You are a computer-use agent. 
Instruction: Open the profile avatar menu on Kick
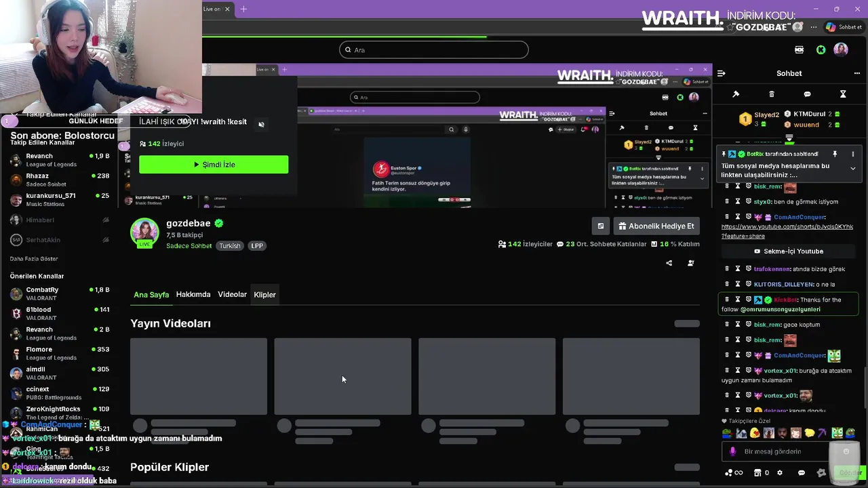pos(841,49)
